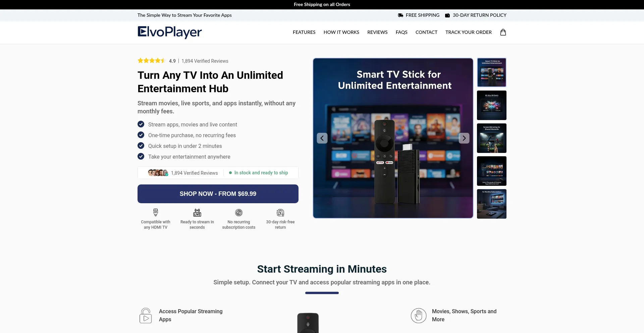Open FAQs in navigation

(x=401, y=32)
